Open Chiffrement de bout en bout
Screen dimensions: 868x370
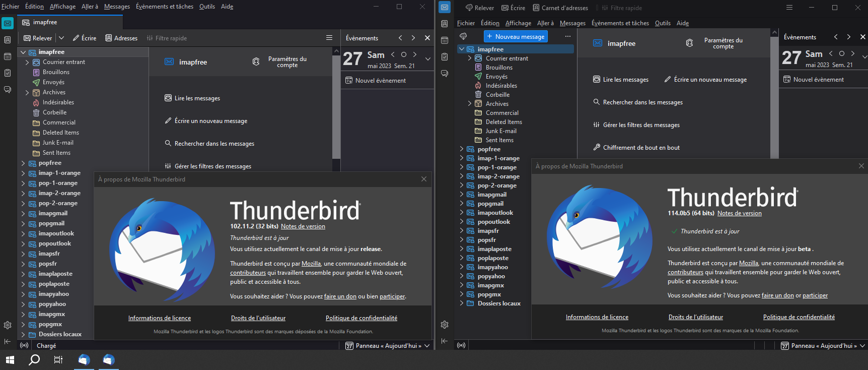pyautogui.click(x=641, y=148)
